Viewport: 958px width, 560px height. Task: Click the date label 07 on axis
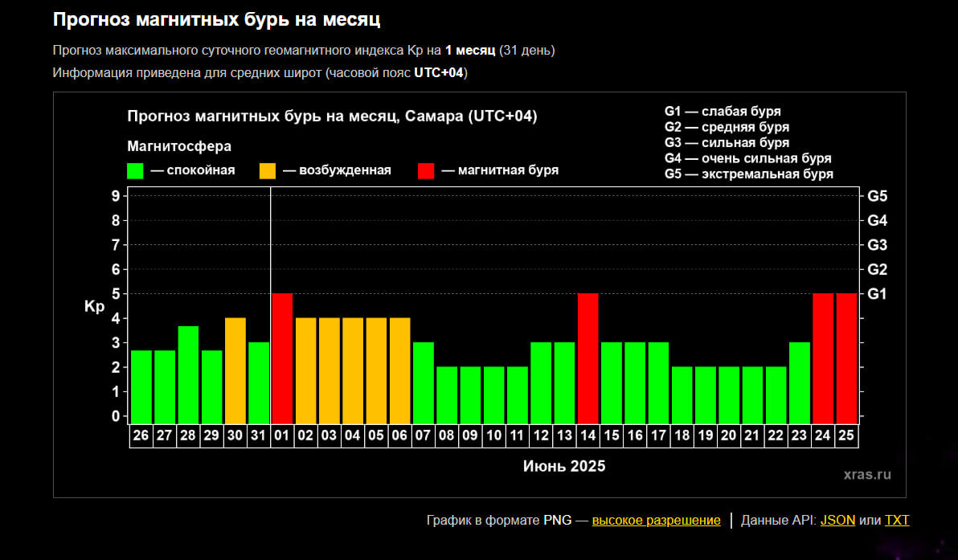423,435
